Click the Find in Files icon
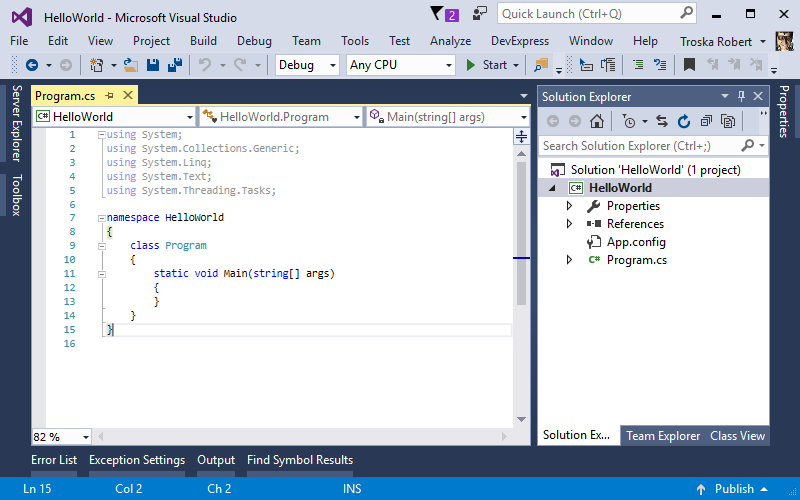This screenshot has width=800, height=500. coord(541,65)
